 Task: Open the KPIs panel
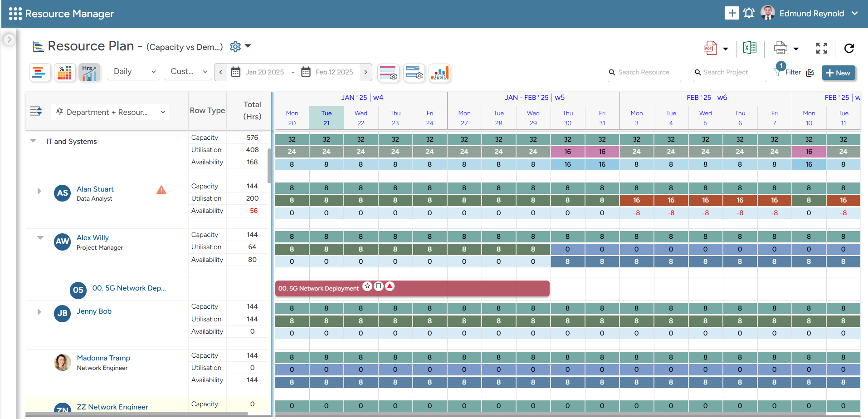click(439, 73)
